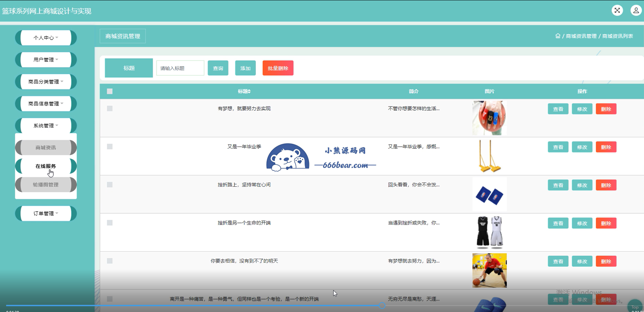The image size is (644, 312).
Task: Click the site title 篮球系列网上商城设计与实现
Action: 47,11
